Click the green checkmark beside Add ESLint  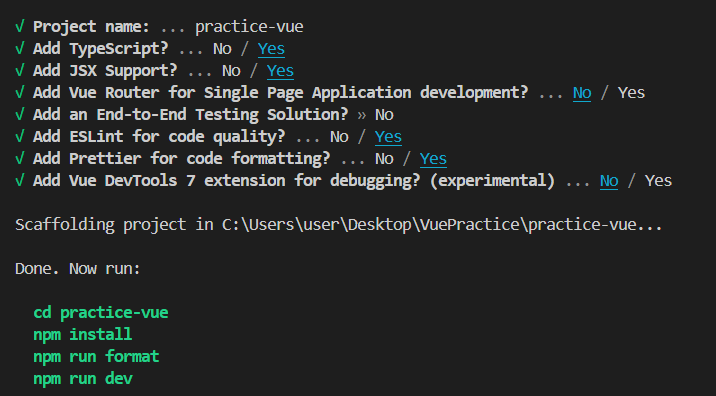(x=19, y=136)
